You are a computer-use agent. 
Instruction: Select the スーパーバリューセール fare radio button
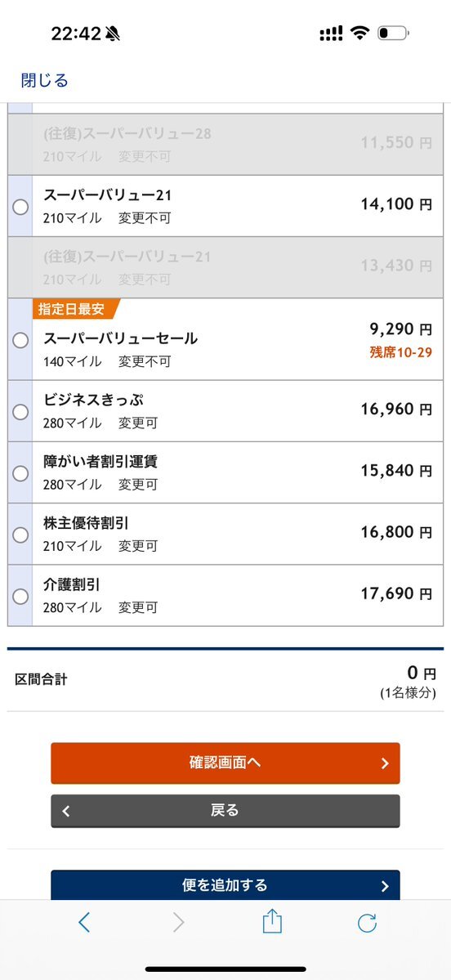(20, 340)
